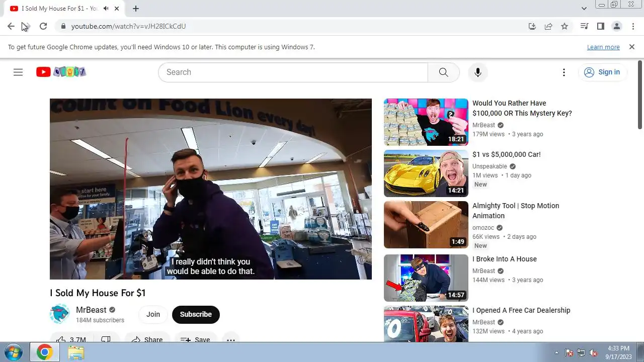
Task: Dismiss the Chrome updates notification bar
Action: coord(632,47)
